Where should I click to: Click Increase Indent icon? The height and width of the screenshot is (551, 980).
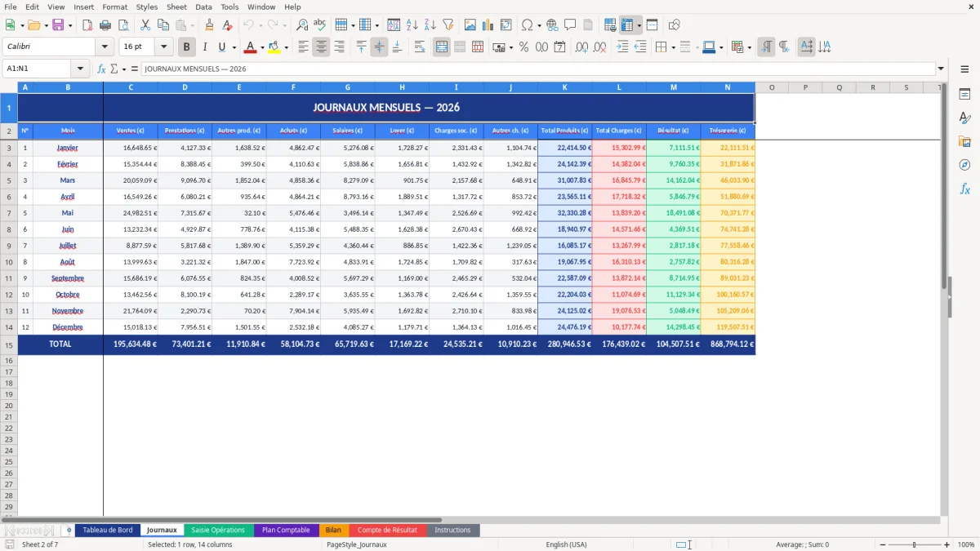coord(622,47)
